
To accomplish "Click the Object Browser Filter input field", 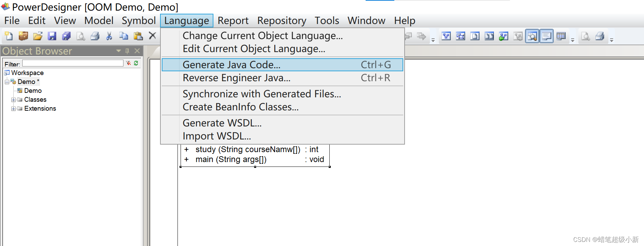I will click(x=73, y=63).
